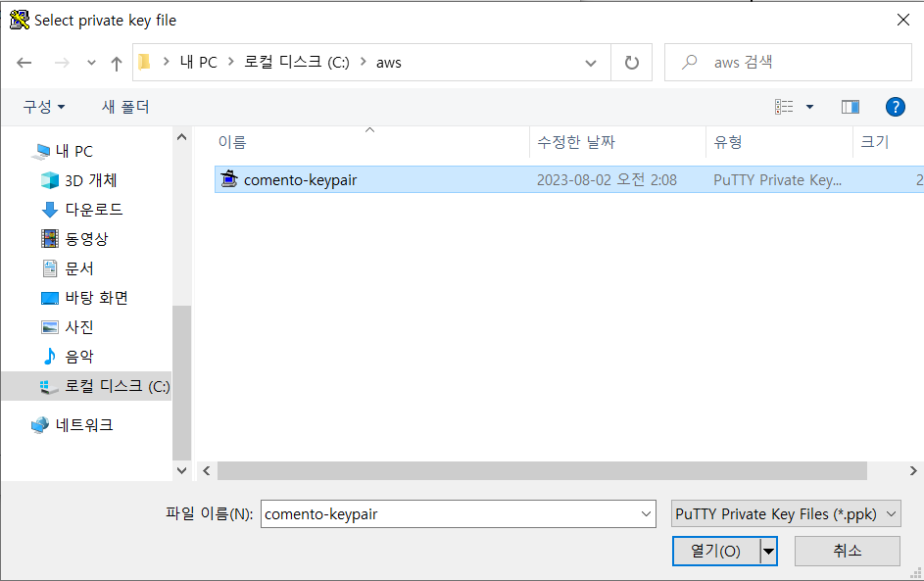This screenshot has height=581, width=924.
Task: Go forward with the right arrow button
Action: pos(62,63)
